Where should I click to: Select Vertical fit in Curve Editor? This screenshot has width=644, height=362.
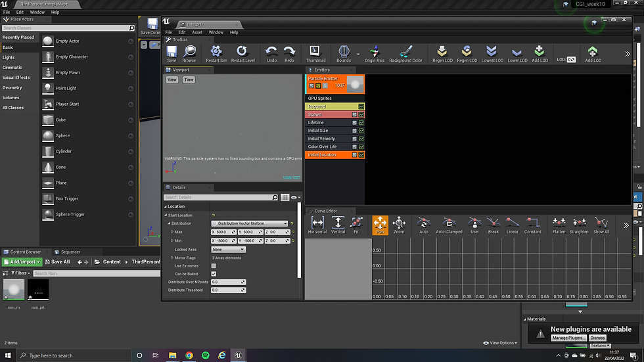tap(338, 225)
